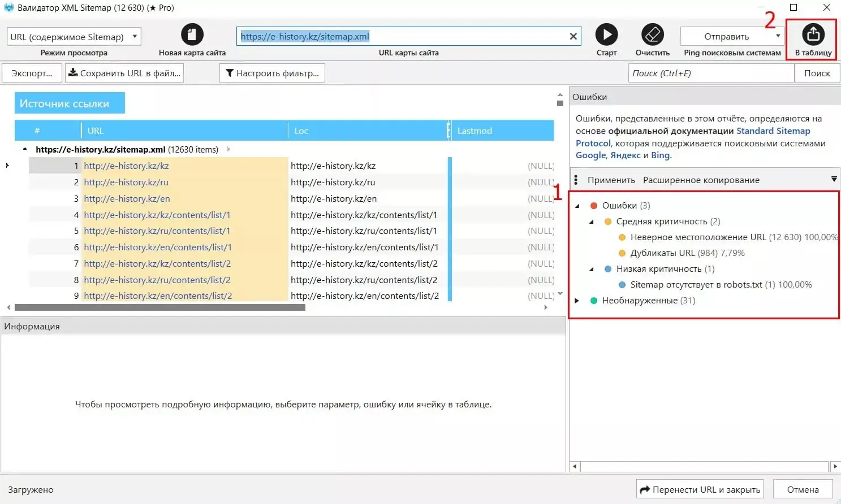
Task: Click the table's vertical scrollbar thumb
Action: click(x=560, y=103)
